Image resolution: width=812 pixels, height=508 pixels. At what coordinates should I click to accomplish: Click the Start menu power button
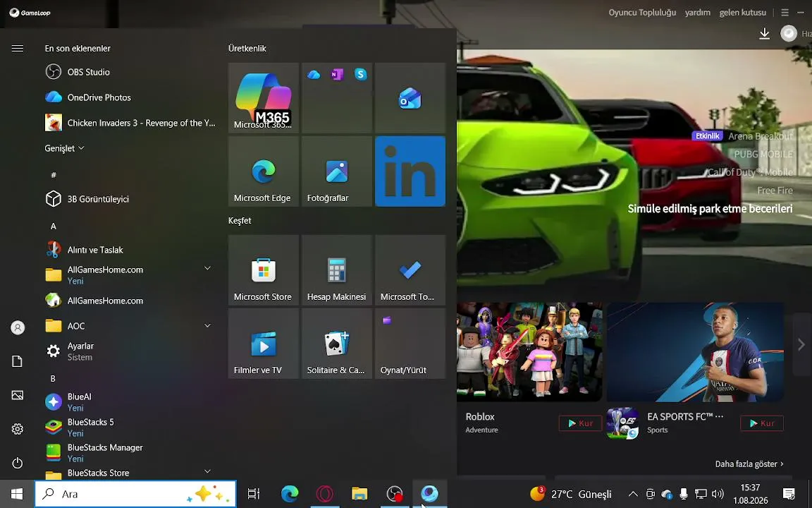(17, 463)
